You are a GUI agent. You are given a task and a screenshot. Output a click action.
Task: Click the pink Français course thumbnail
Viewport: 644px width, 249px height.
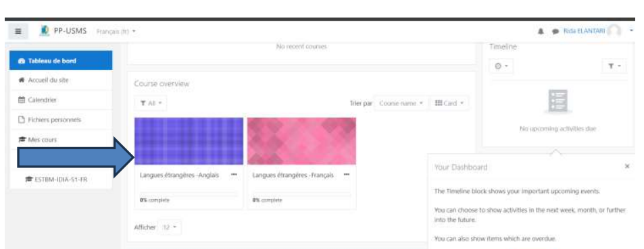pos(302,141)
